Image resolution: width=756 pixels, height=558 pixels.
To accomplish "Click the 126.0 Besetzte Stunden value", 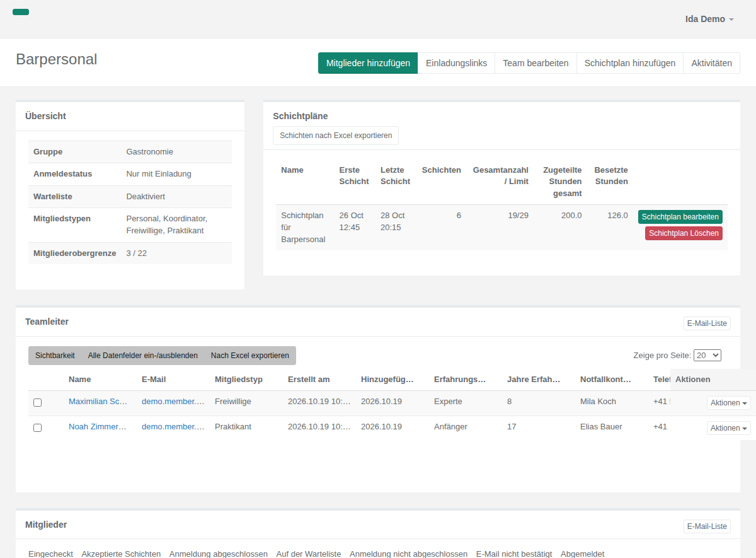I will (x=617, y=216).
